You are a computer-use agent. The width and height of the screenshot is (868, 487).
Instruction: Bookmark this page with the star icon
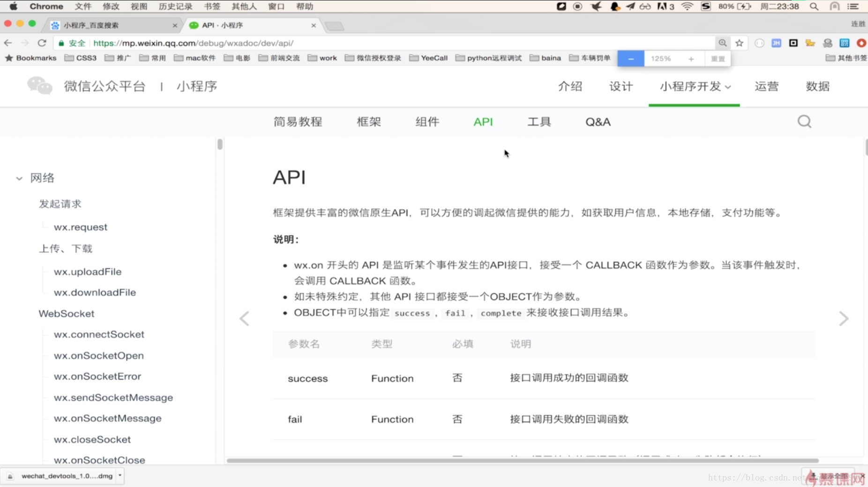click(x=740, y=43)
